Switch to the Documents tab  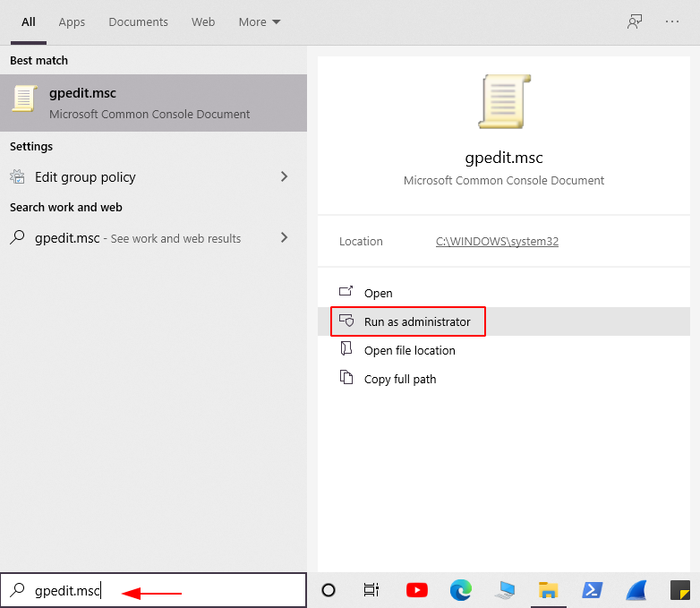click(x=139, y=21)
